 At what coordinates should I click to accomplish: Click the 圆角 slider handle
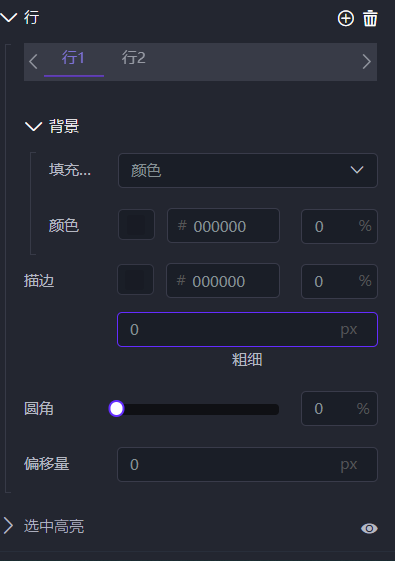tap(116, 409)
